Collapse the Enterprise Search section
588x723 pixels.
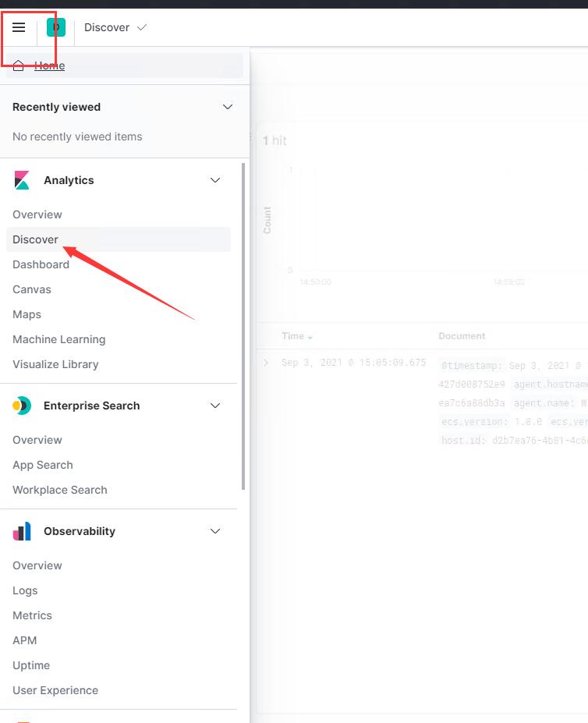pos(216,406)
